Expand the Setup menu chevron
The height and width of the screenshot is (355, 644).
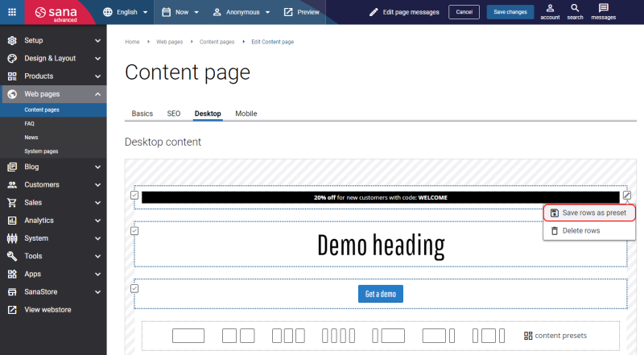pyautogui.click(x=97, y=40)
